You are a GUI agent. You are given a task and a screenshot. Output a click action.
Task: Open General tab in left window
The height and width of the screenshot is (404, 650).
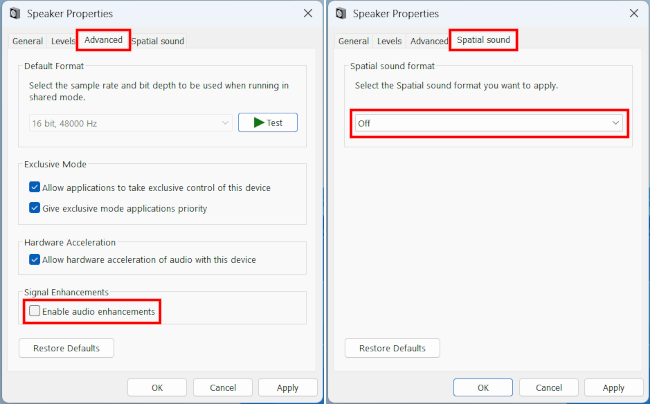[27, 41]
